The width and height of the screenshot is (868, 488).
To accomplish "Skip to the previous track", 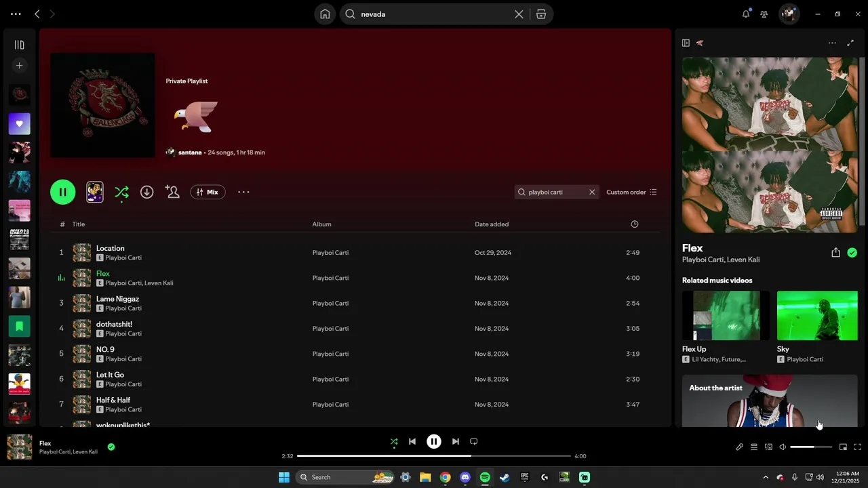I will (x=412, y=441).
